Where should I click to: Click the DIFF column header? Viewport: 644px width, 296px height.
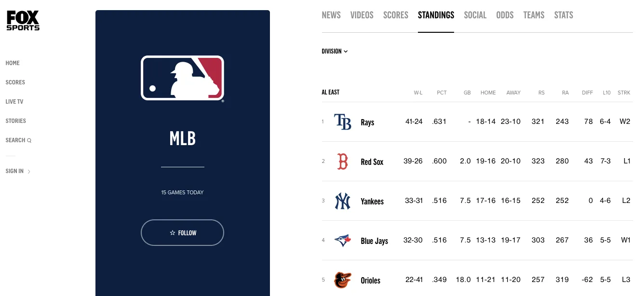tap(588, 93)
